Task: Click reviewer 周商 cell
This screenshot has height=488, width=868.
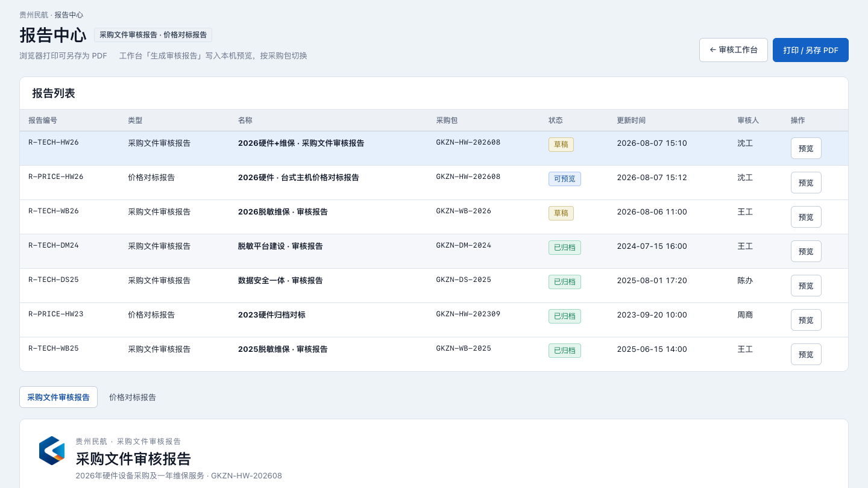Action: coord(745,315)
